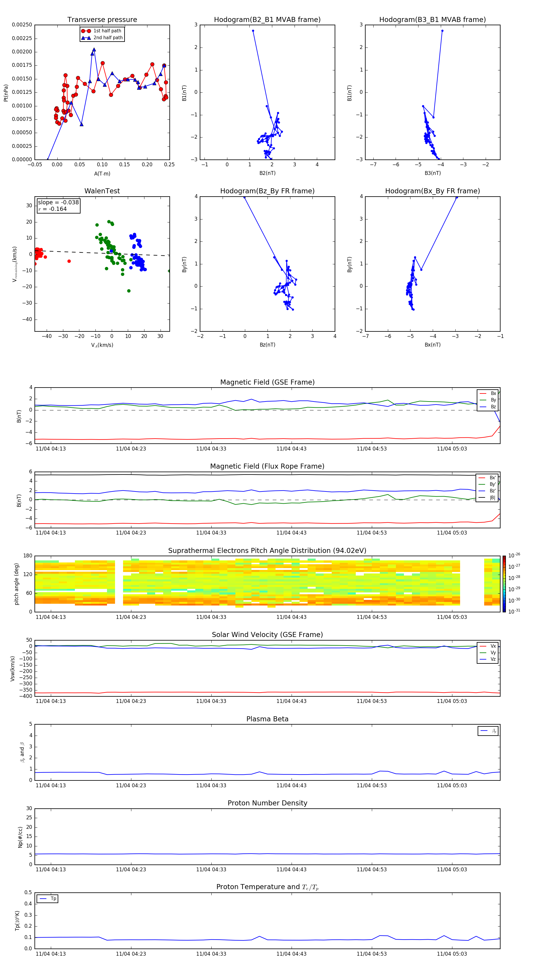Click the "V_A(km/s)" x-axis label
Image resolution: width=535 pixels, height=980 pixels.
102,345
